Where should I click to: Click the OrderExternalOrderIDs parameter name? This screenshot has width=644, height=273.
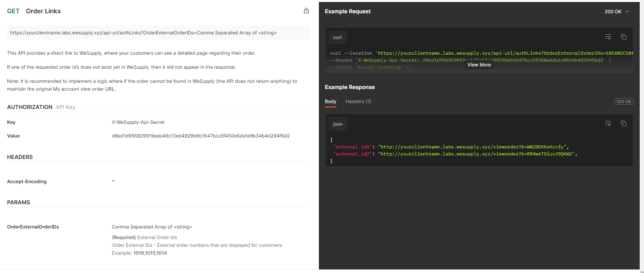coord(33,227)
